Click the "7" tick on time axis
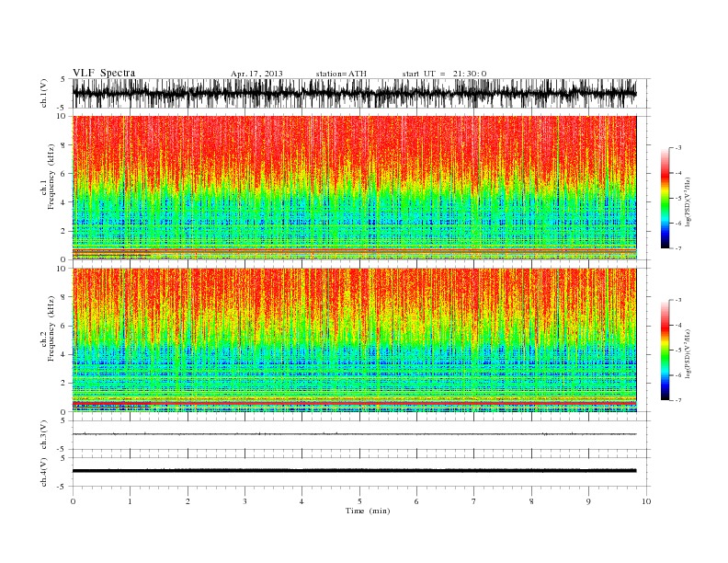Viewport: 728px width, 563px height. [474, 501]
